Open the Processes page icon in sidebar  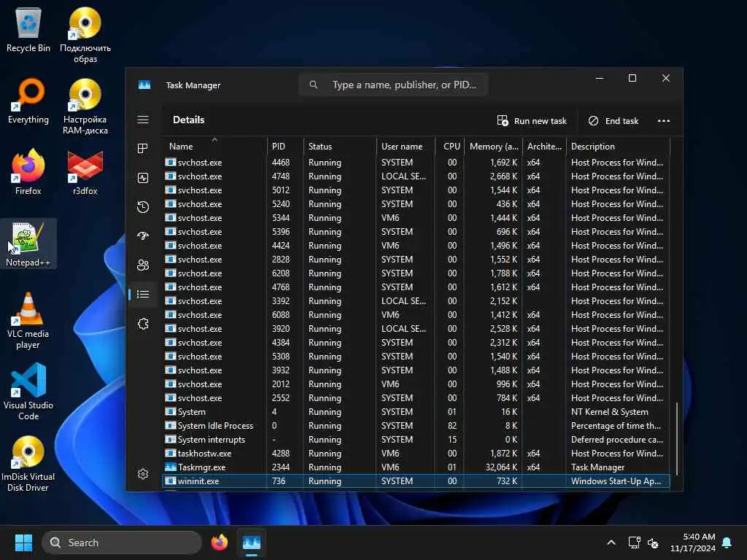click(x=142, y=149)
